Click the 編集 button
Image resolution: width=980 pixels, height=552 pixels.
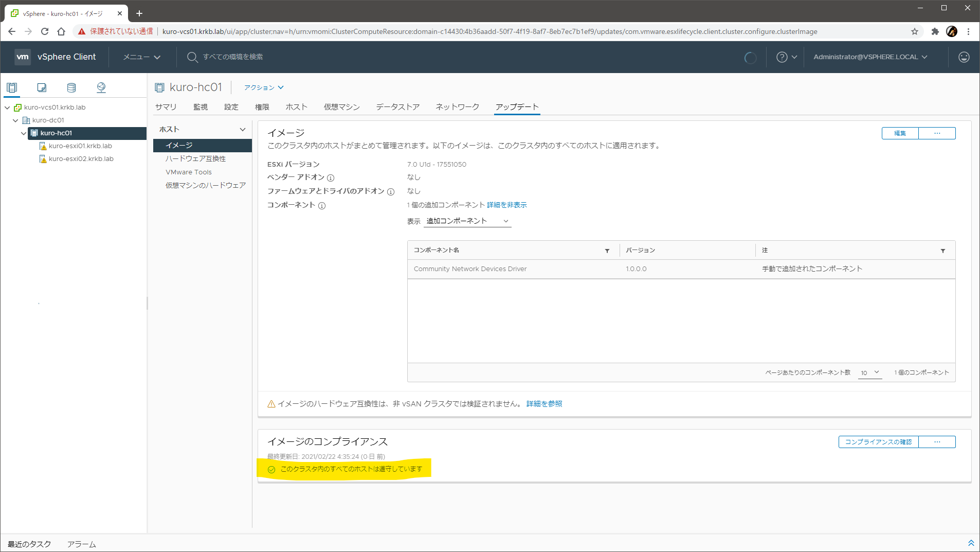(900, 133)
